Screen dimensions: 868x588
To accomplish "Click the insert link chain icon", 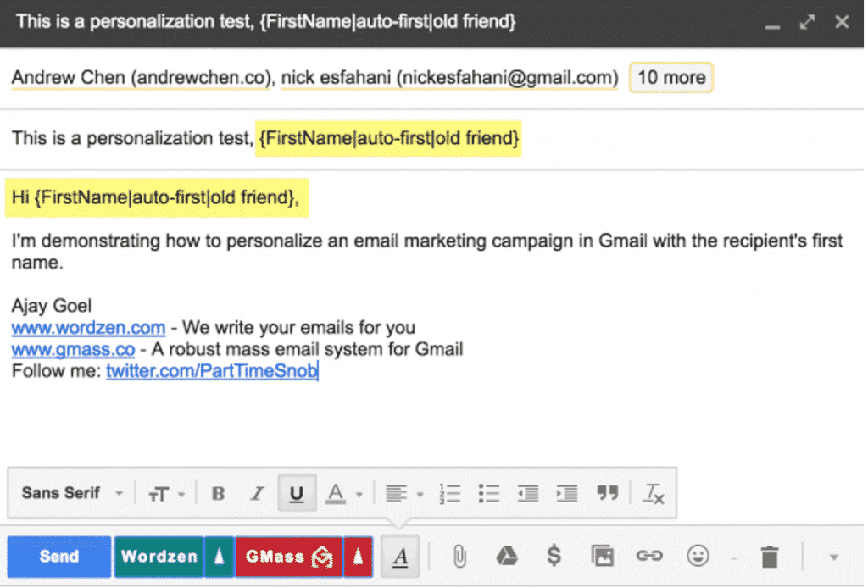I will pos(649,557).
